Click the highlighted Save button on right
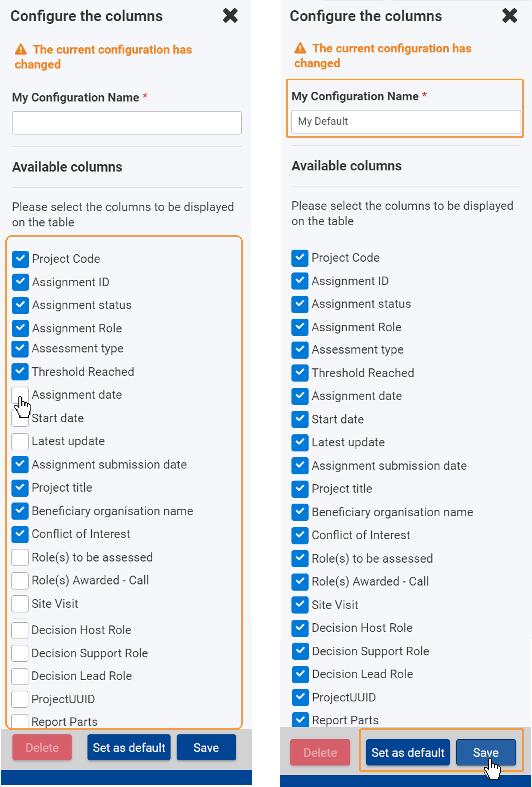This screenshot has width=532, height=787. tap(486, 752)
